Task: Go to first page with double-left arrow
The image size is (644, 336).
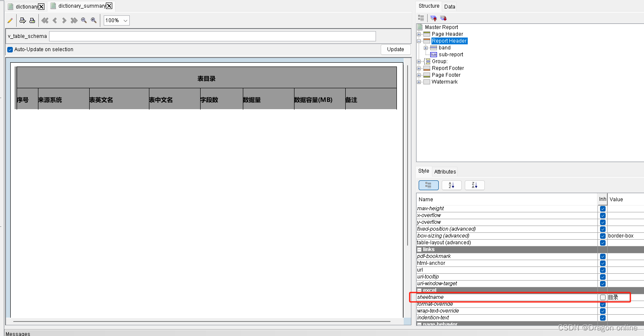Action: pos(45,20)
